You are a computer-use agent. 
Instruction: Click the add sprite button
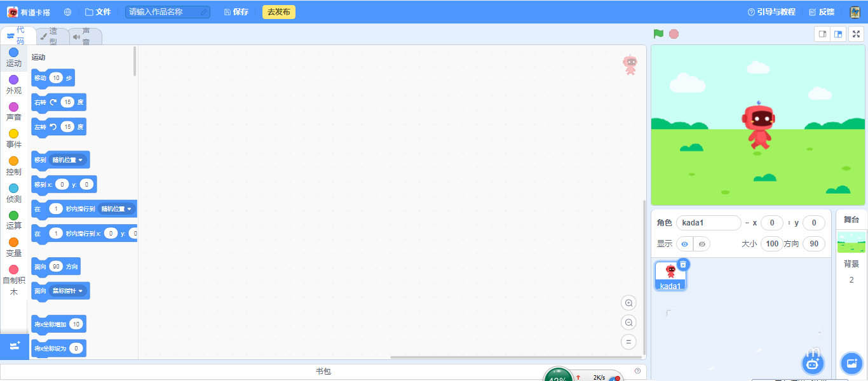(x=812, y=363)
